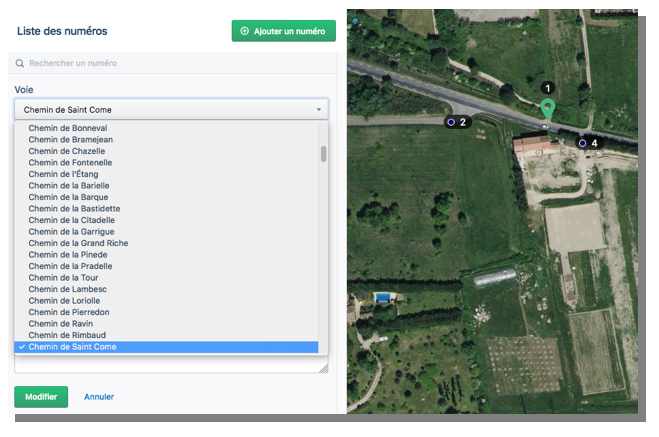Screen dimensions: 659x437
Task: Select checked 'Chemin de Saint Come' entry
Action: coord(72,347)
